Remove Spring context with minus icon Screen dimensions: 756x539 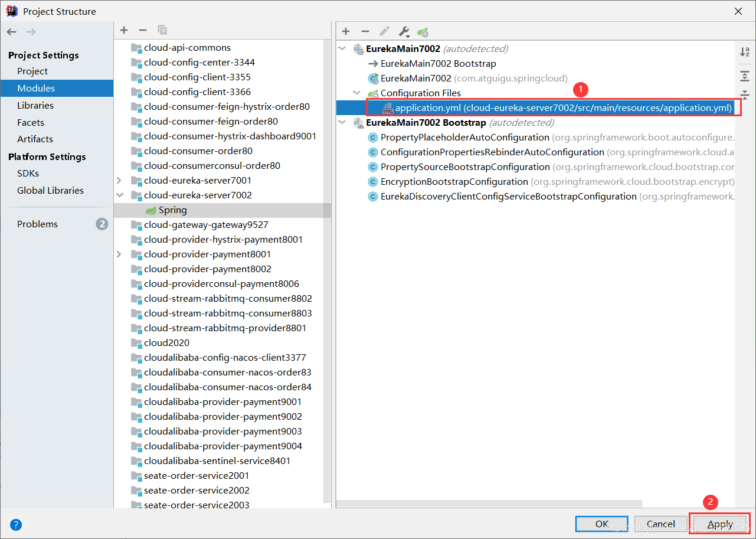(x=365, y=31)
